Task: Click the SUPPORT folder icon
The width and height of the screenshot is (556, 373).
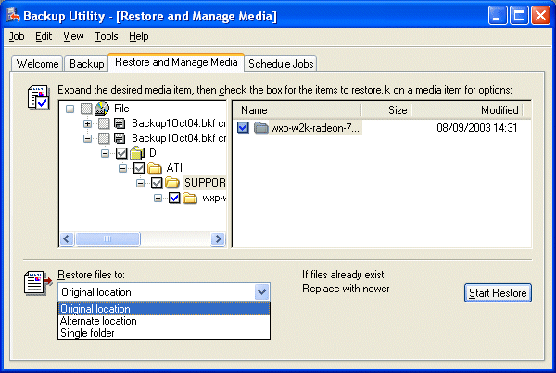Action: coord(172,183)
